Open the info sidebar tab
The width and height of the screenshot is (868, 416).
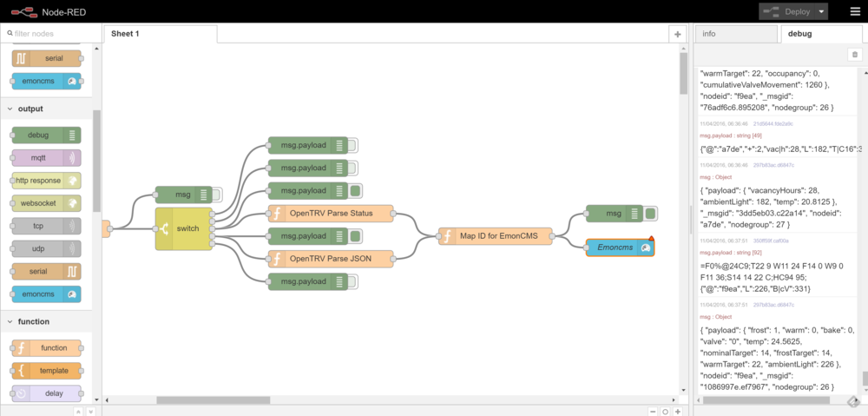(x=736, y=34)
